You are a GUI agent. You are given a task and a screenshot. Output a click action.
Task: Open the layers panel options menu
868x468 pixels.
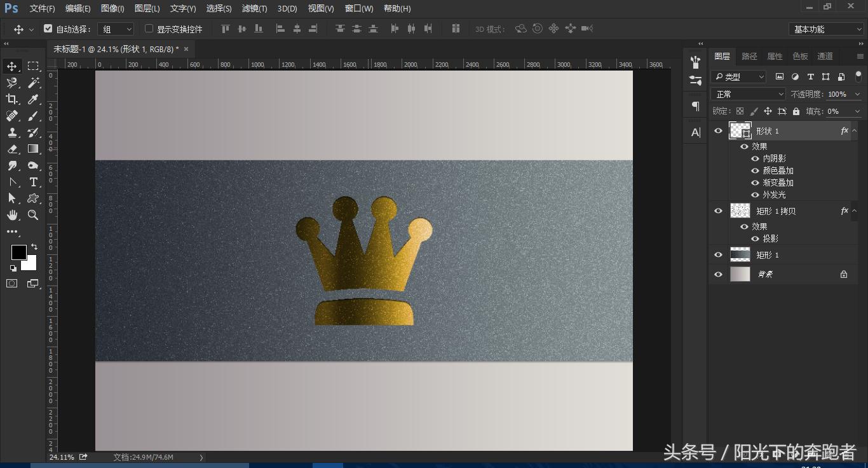[860, 57]
